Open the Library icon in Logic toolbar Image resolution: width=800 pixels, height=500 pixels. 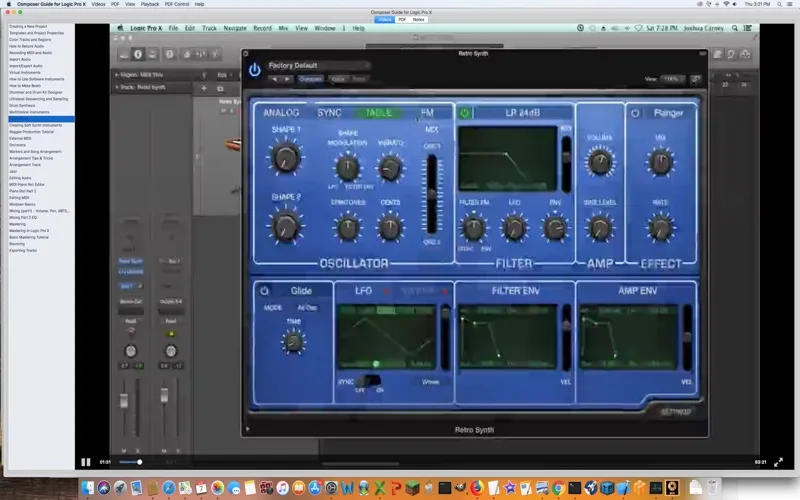coord(123,54)
